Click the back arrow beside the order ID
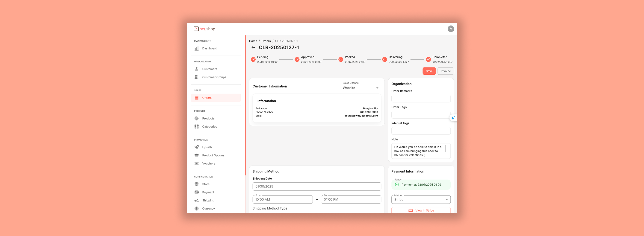This screenshot has height=236, width=644. tap(253, 47)
